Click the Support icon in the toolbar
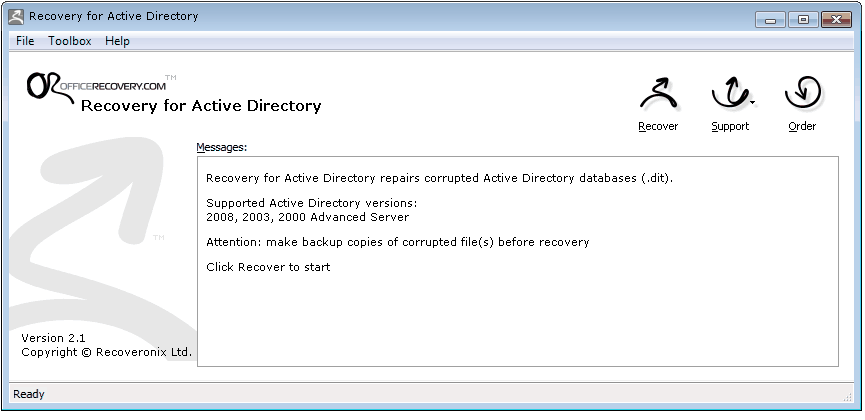Viewport: 865px width, 420px height. pyautogui.click(x=728, y=96)
